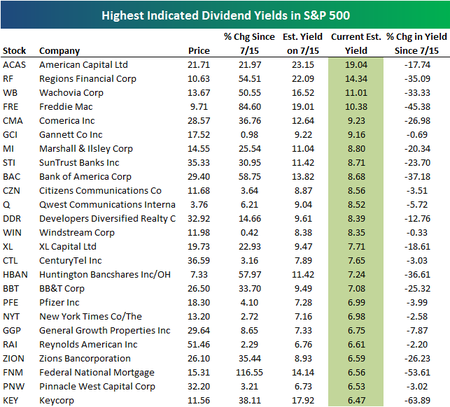The image size is (450, 407).
Task: Click the table title 'Highest Indicated Dividend Yields in S&P 500'
Action: coord(226,16)
